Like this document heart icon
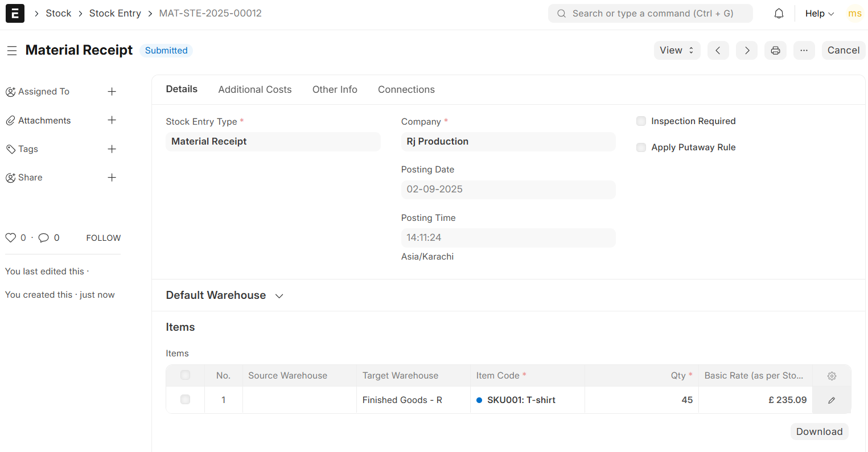 coord(10,238)
